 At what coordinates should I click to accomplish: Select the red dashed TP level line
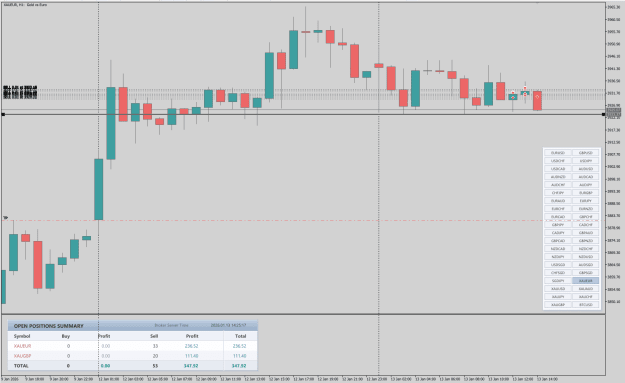pyautogui.click(x=303, y=220)
